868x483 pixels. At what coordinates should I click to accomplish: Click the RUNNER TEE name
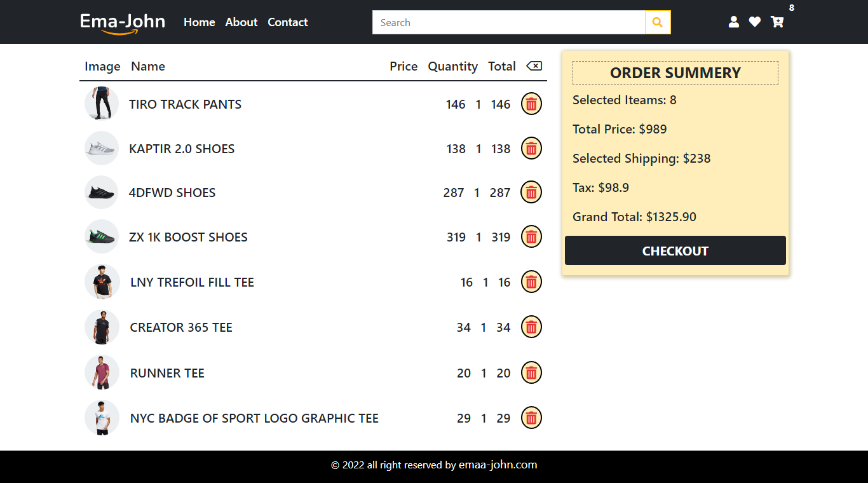point(167,373)
